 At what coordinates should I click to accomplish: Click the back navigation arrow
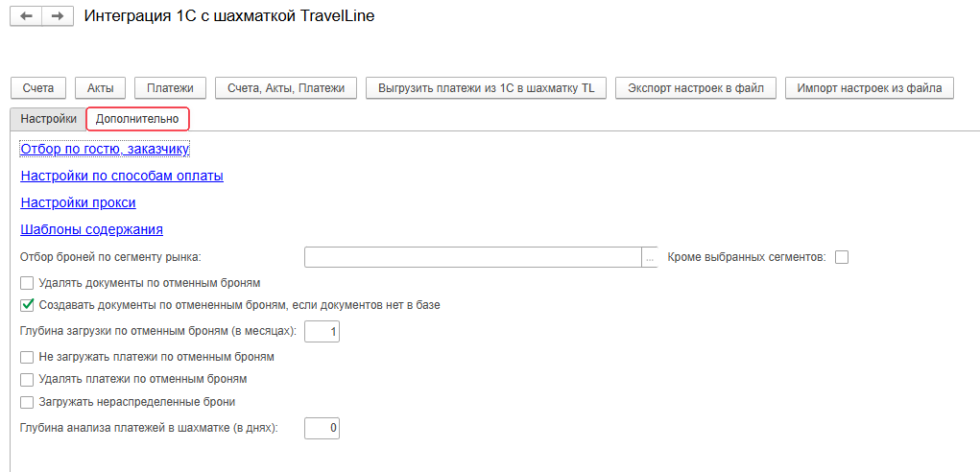click(x=27, y=16)
